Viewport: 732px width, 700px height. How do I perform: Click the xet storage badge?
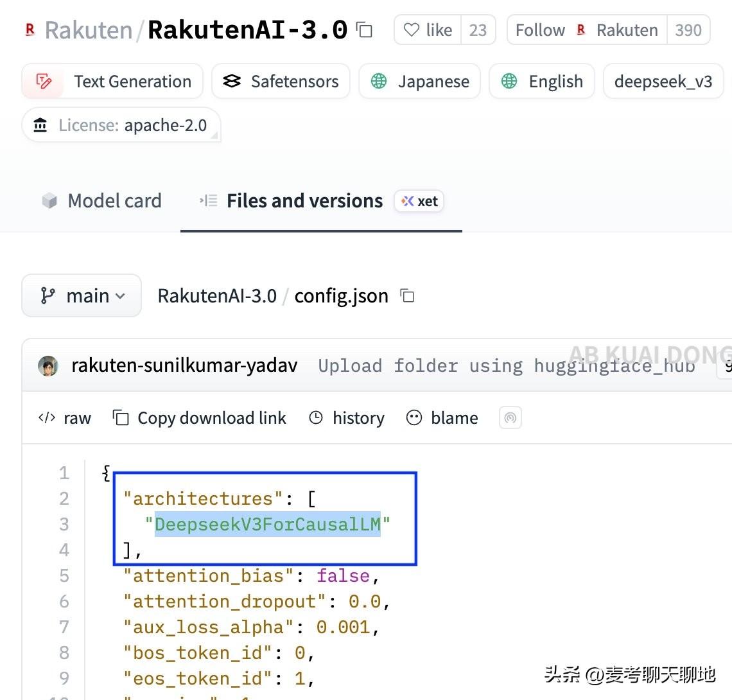pos(419,201)
